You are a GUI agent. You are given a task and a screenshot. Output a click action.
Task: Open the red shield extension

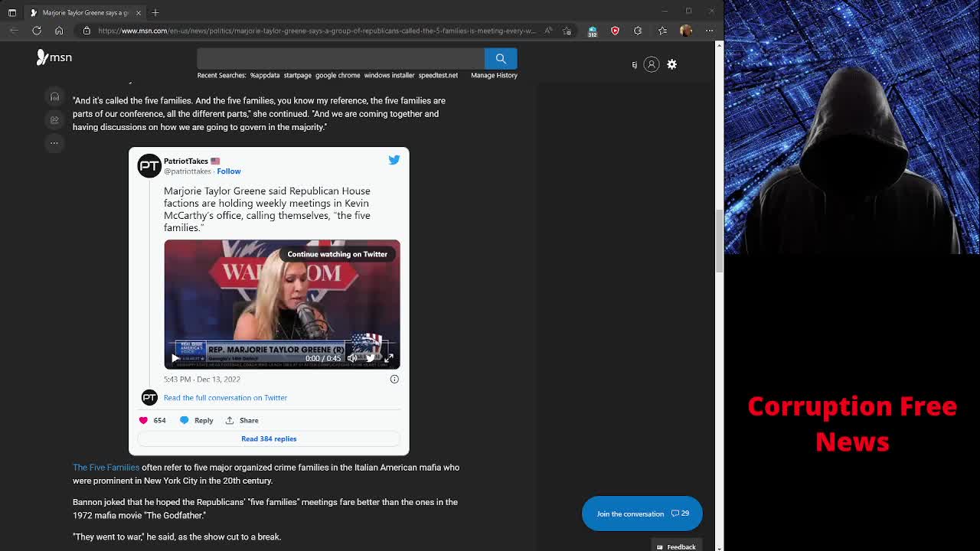pos(615,31)
